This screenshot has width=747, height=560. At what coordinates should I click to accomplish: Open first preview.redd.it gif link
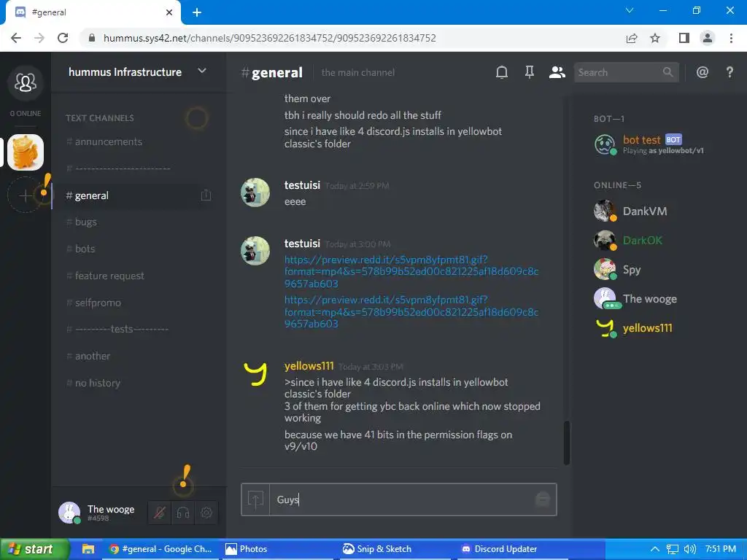coord(411,271)
